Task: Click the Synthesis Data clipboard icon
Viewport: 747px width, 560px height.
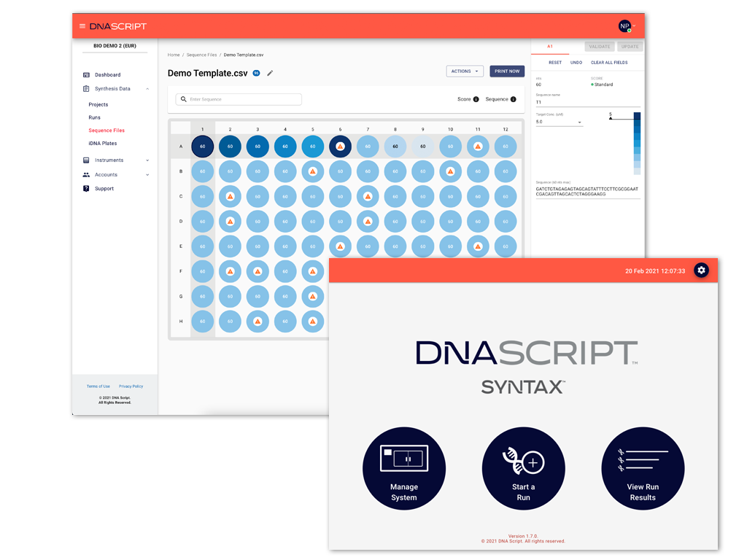Action: 86,88
